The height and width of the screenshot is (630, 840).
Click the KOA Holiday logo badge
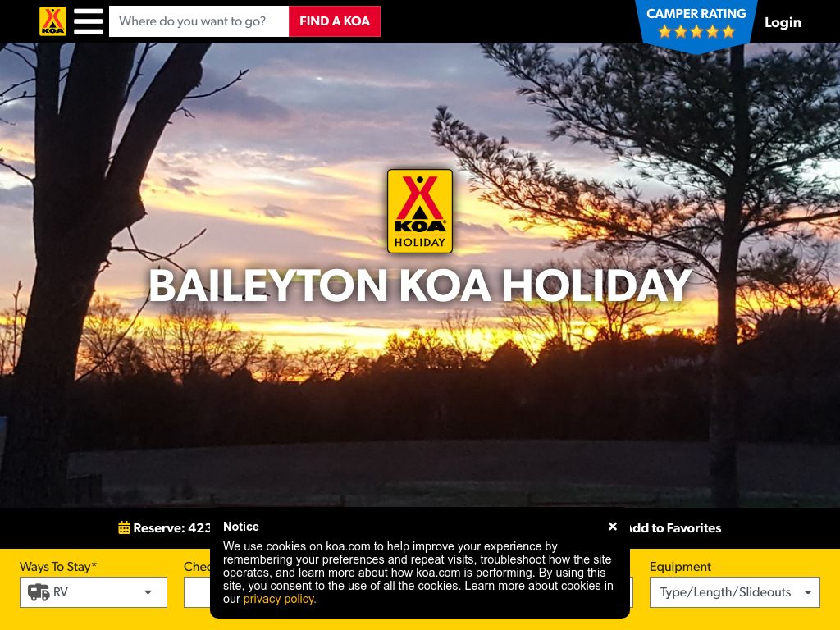coord(420,211)
